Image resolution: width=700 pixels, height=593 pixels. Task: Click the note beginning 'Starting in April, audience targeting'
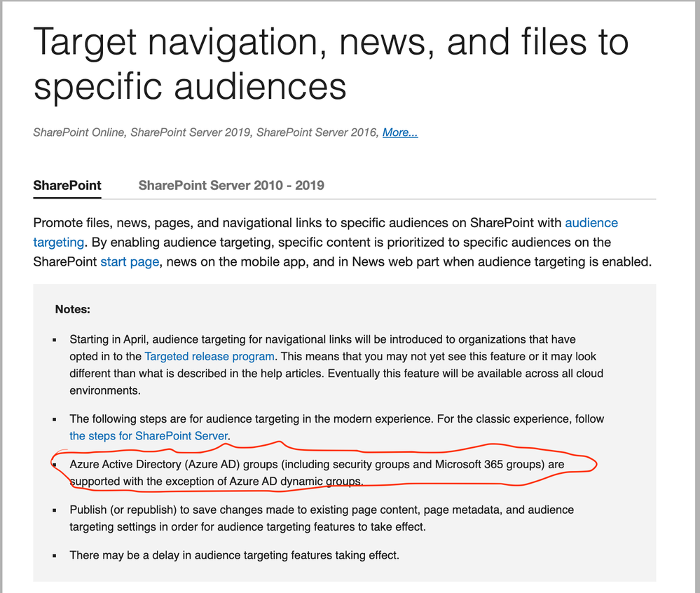pos(336,364)
